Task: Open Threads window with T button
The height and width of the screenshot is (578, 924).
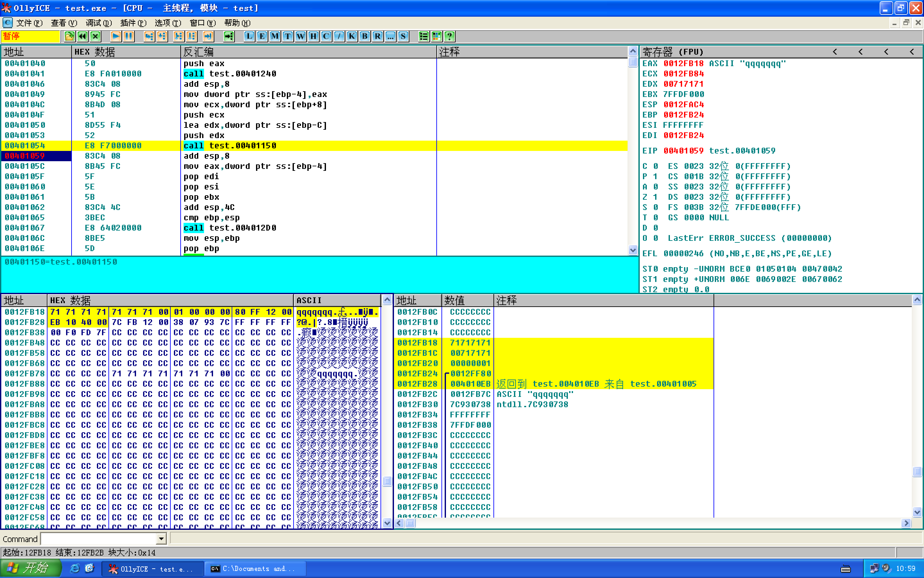Action: pos(288,36)
